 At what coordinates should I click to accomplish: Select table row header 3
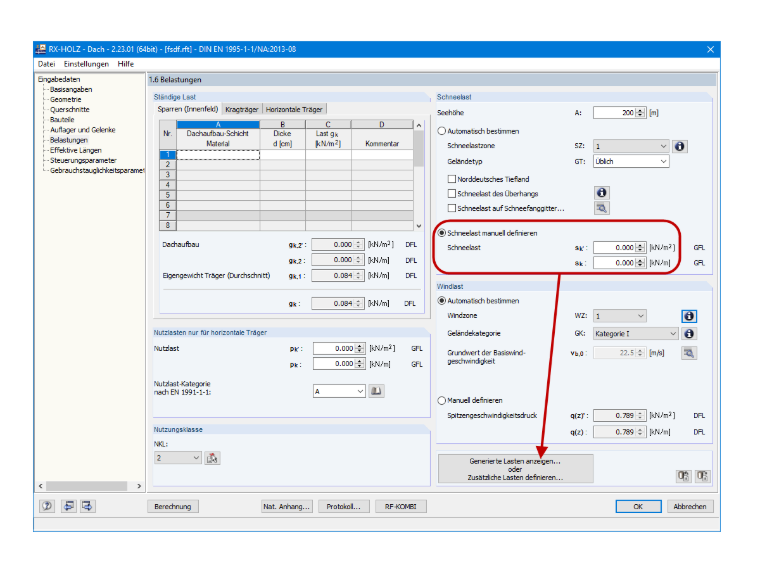tap(168, 174)
